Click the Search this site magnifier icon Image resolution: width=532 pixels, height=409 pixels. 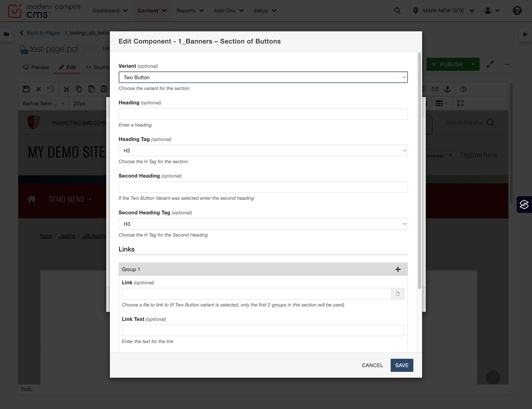click(490, 122)
